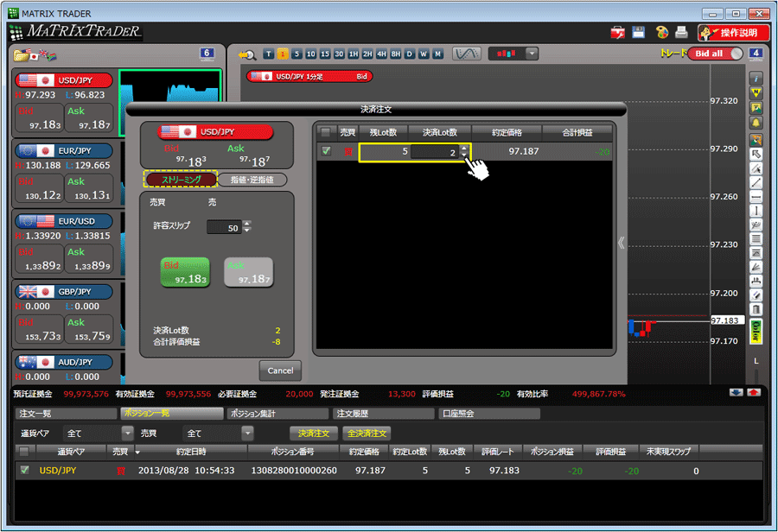
Task: Click the monitor icon numbered 4
Action: click(x=756, y=54)
